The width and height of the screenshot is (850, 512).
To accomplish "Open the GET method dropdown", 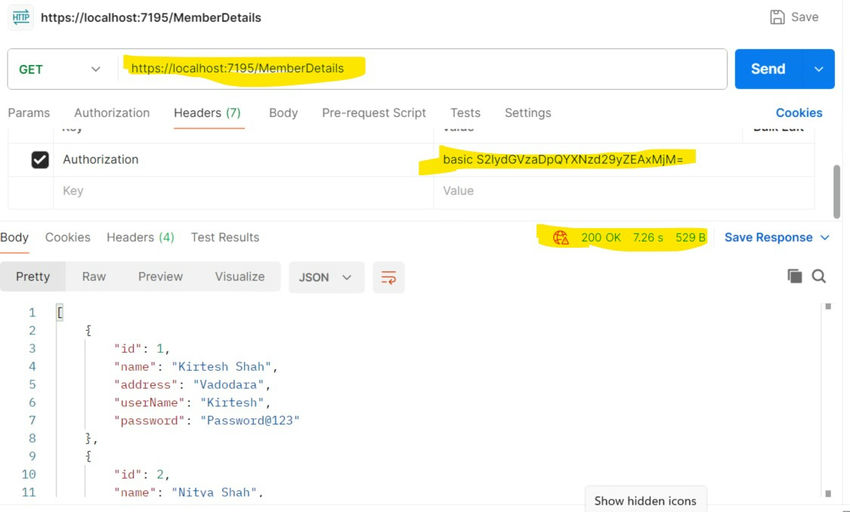I will [60, 69].
